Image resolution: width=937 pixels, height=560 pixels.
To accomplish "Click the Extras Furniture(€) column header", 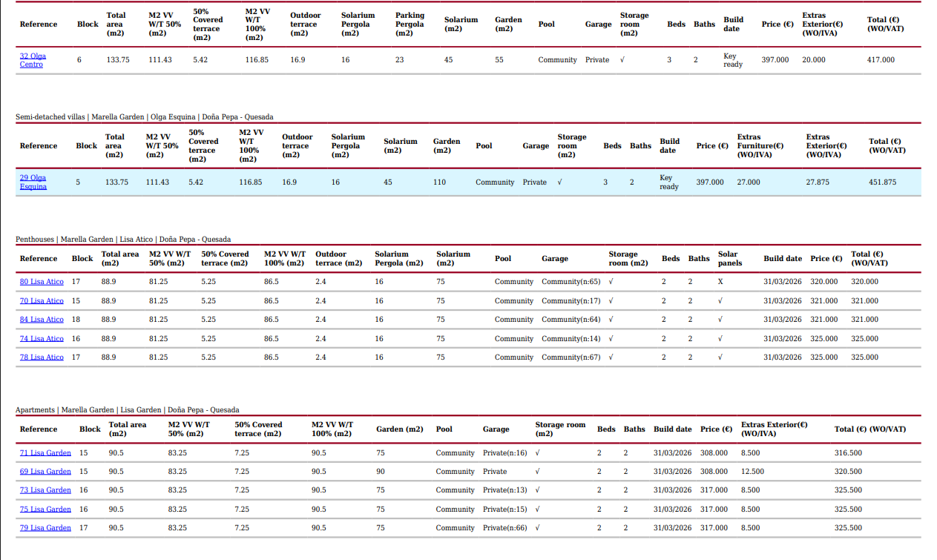I will (760, 146).
